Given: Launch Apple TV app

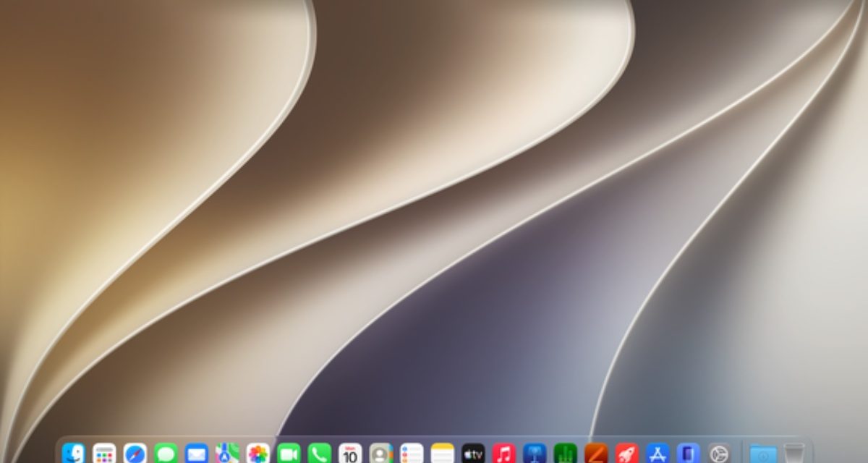Looking at the screenshot, I should 473,454.
